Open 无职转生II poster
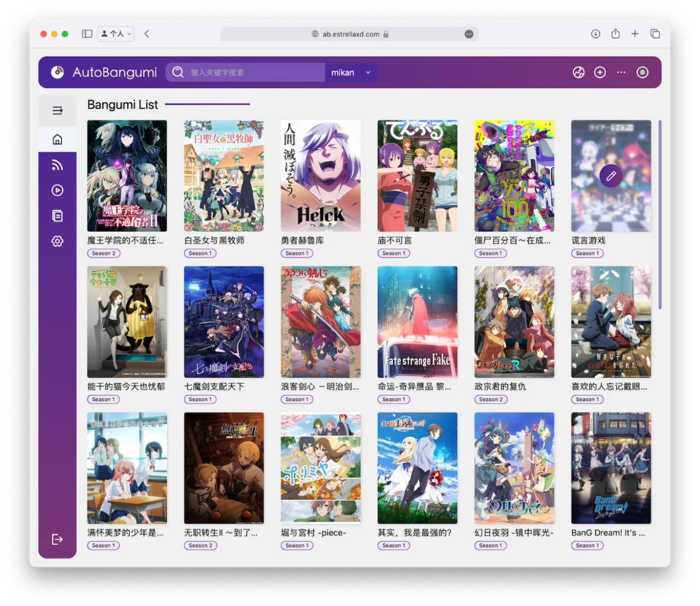 pyautogui.click(x=224, y=468)
